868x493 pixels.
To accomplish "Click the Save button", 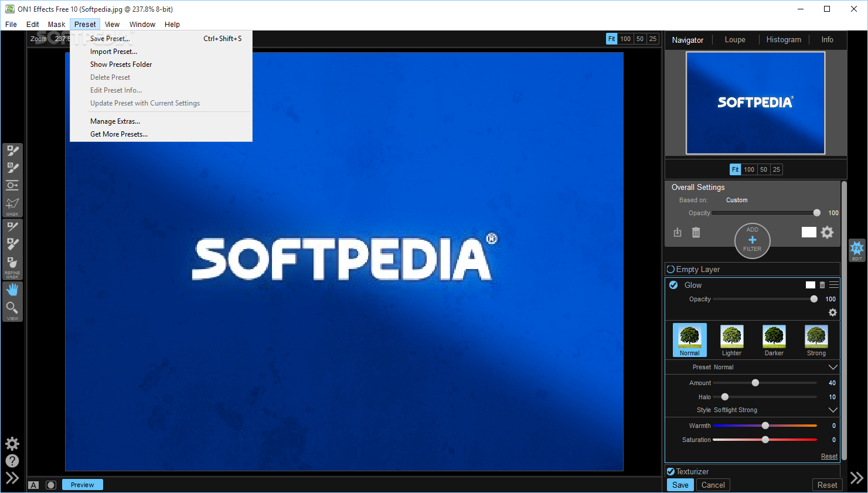I will click(x=680, y=485).
